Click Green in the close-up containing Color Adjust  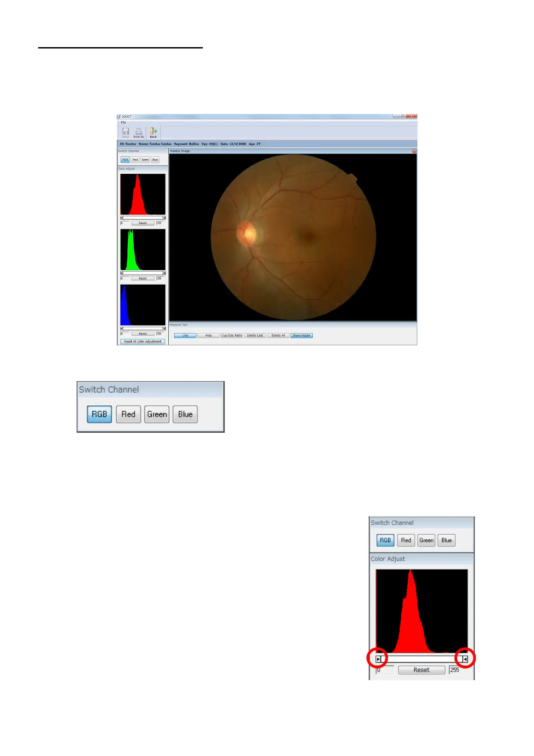coord(426,540)
